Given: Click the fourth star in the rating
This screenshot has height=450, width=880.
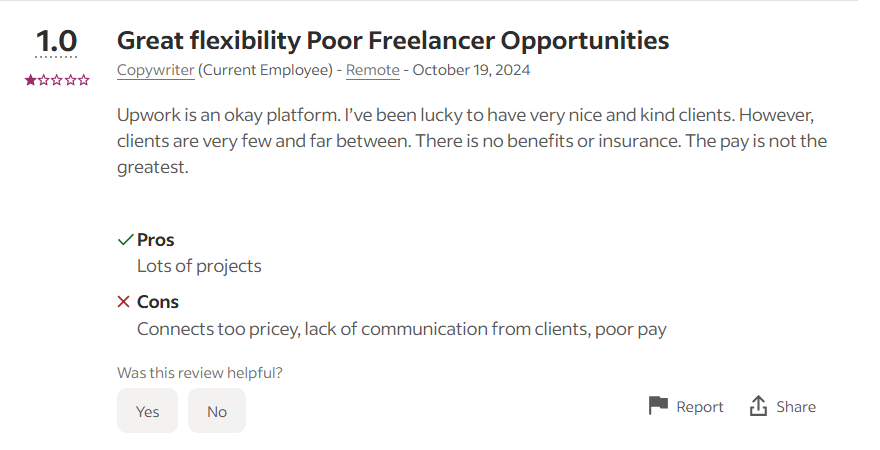Looking at the screenshot, I should click(x=70, y=79).
